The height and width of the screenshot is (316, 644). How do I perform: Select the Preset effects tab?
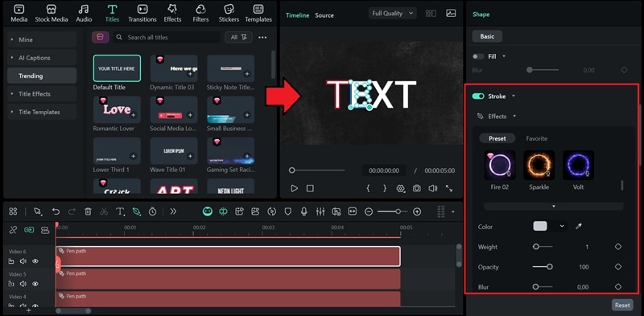(497, 138)
